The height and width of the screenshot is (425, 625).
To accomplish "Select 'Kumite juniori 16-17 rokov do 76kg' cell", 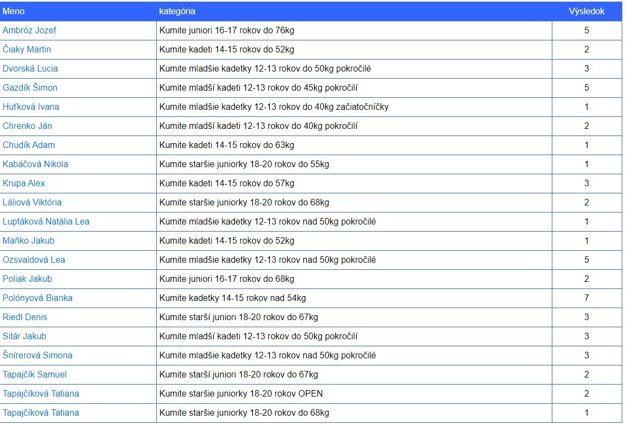I will point(354,30).
